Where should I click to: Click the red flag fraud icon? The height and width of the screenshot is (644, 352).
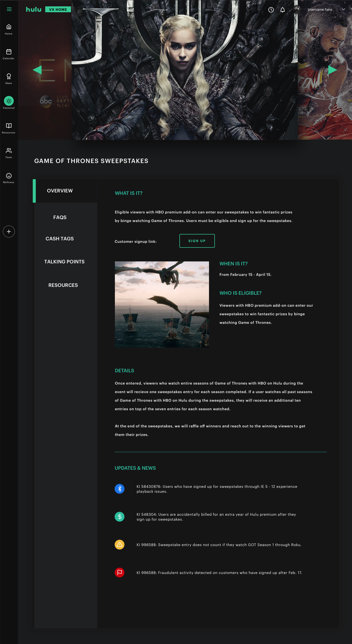coord(120,572)
